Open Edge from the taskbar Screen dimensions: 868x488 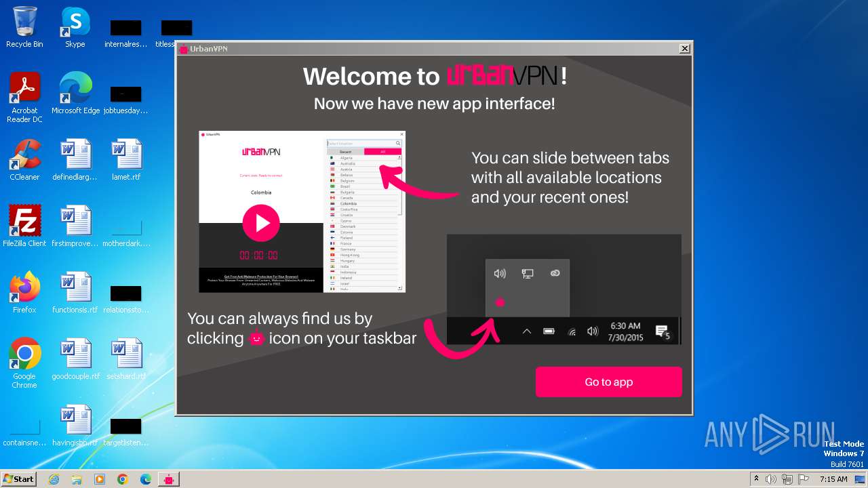click(x=146, y=479)
